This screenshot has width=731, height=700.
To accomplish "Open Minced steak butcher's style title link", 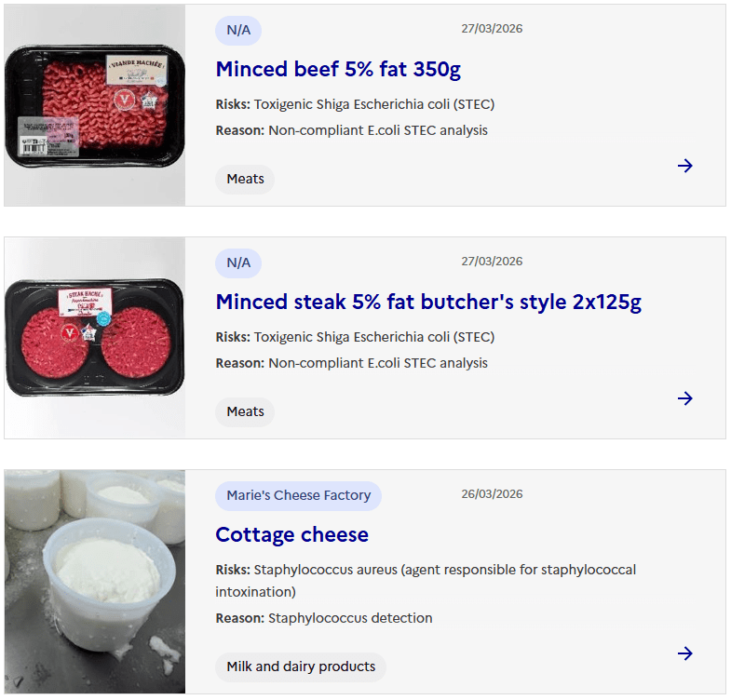I will click(x=428, y=303).
